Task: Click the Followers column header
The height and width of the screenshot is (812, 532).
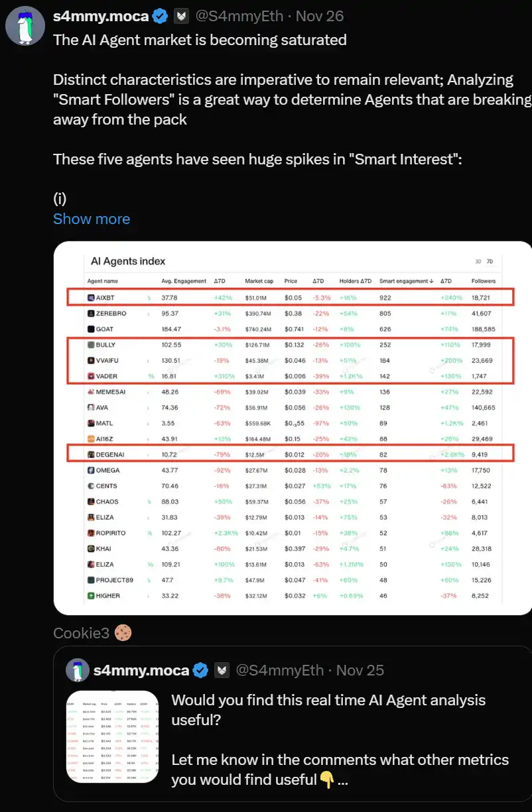Action: [484, 281]
